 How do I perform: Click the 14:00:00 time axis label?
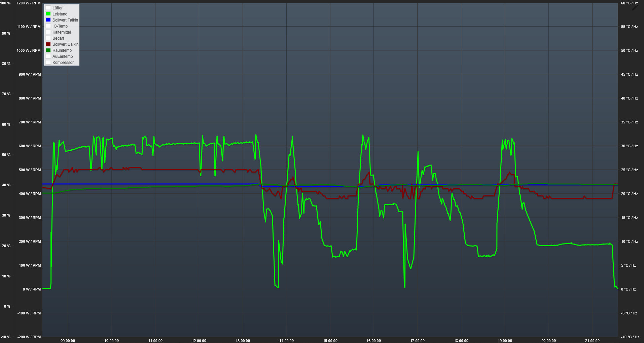[286, 341]
